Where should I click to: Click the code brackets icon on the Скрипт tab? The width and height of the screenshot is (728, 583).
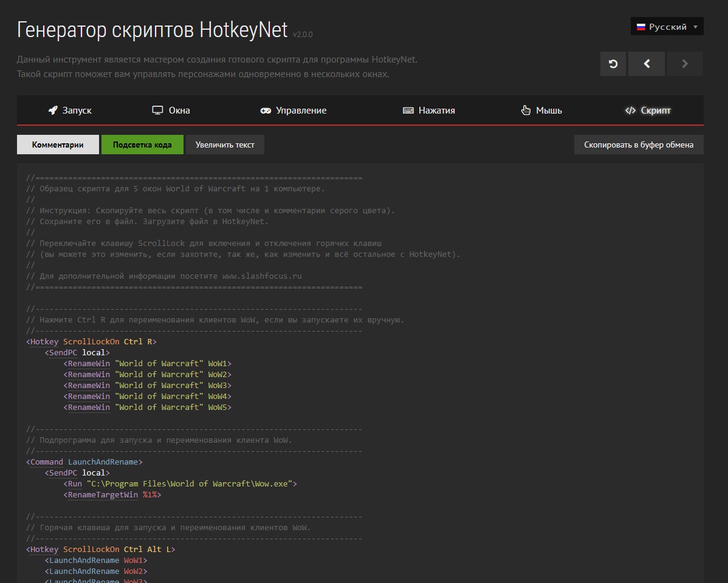tap(630, 111)
